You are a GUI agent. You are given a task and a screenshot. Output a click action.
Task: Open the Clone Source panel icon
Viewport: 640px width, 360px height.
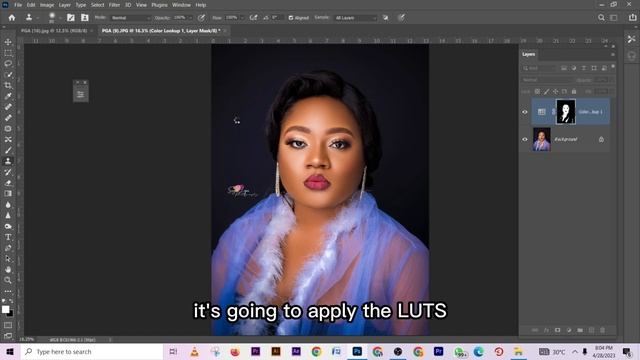(84, 18)
